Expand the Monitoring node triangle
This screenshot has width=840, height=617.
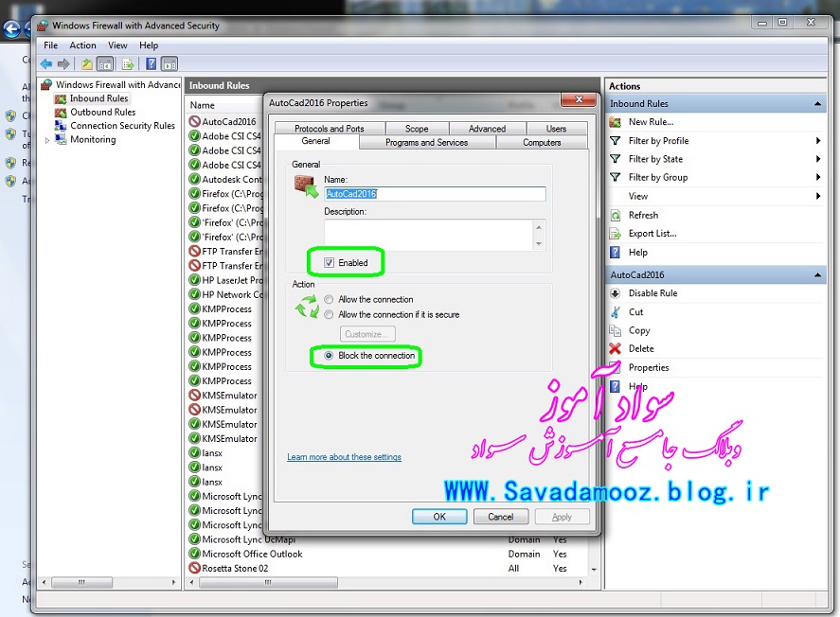(47, 140)
